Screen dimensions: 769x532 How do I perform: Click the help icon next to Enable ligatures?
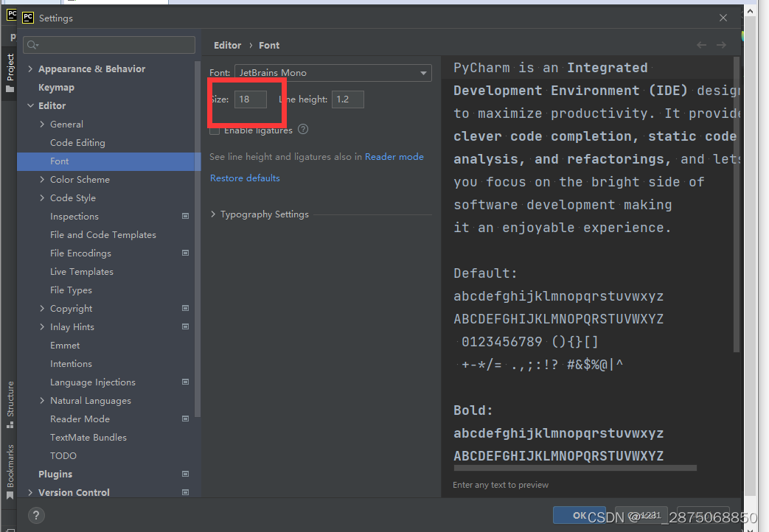click(x=303, y=130)
